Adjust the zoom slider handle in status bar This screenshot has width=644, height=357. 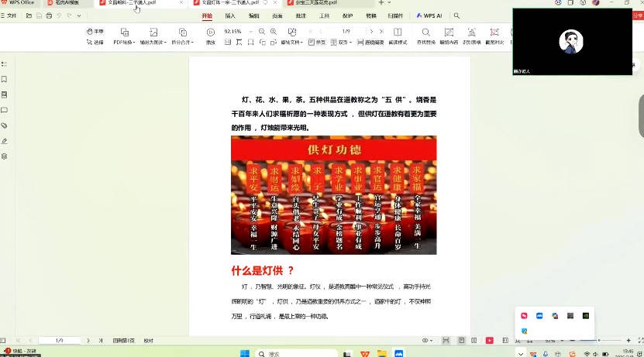tap(599, 341)
